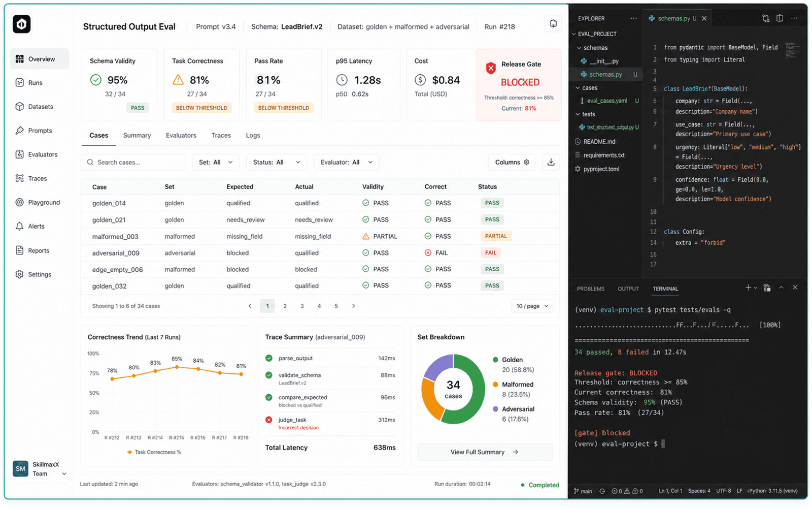Click the notification icon in the header
The height and width of the screenshot is (508, 812).
pos(553,24)
